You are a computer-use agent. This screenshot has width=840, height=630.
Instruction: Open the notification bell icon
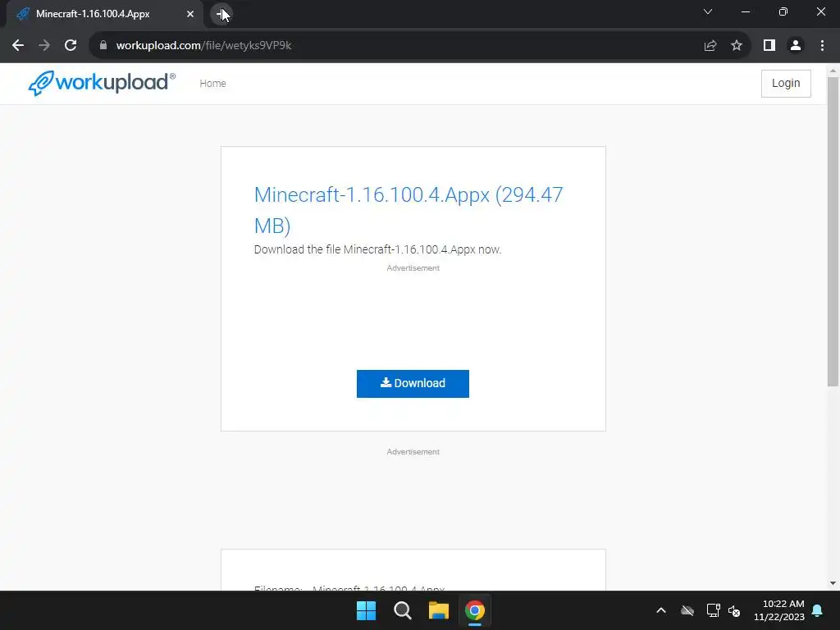click(818, 610)
